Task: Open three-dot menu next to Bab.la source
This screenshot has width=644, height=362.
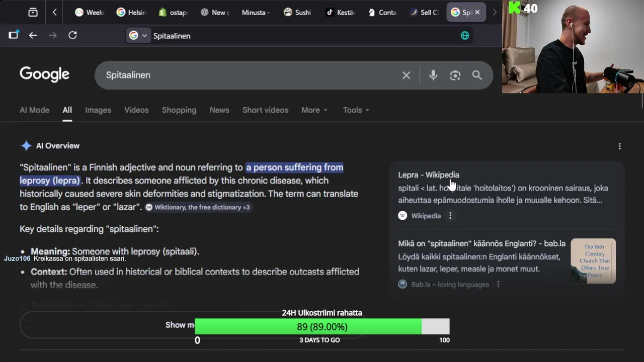Action: 498,285
